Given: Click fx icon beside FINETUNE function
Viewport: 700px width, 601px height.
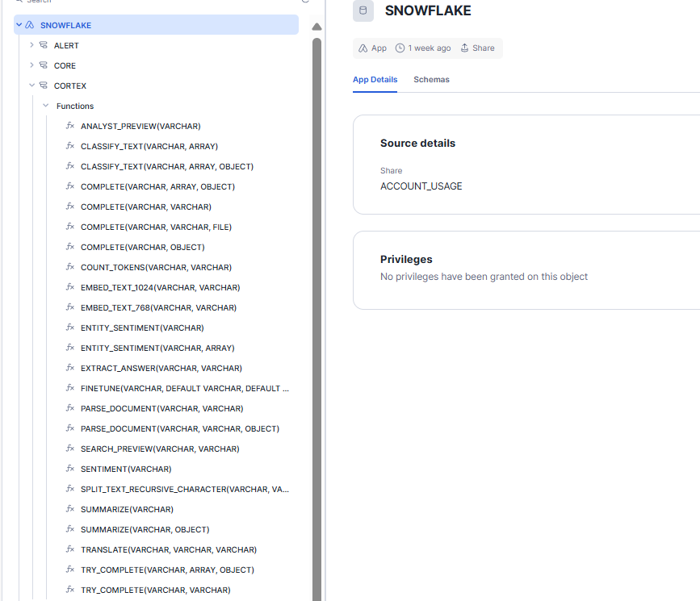Looking at the screenshot, I should coord(70,388).
